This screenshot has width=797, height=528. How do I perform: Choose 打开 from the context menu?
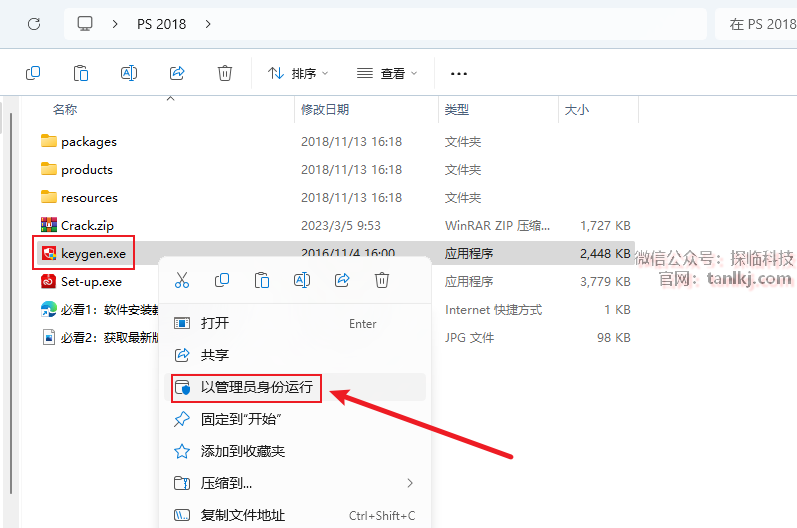pyautogui.click(x=215, y=323)
